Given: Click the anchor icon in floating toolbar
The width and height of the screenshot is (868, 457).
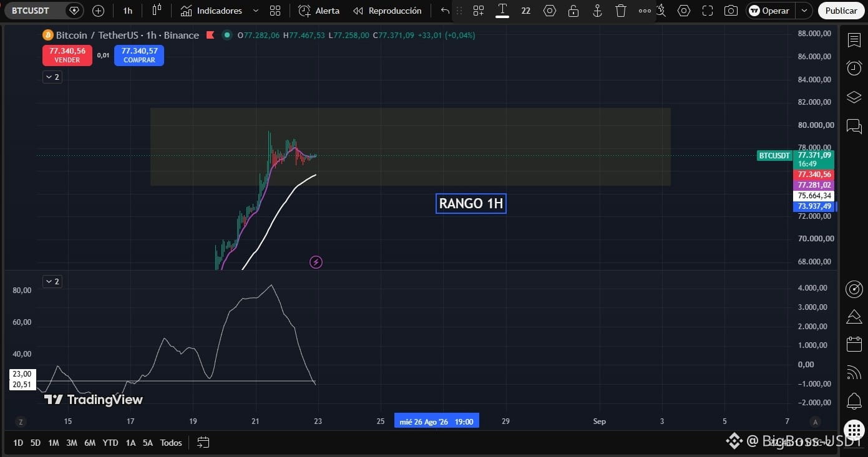Looking at the screenshot, I should tap(597, 11).
